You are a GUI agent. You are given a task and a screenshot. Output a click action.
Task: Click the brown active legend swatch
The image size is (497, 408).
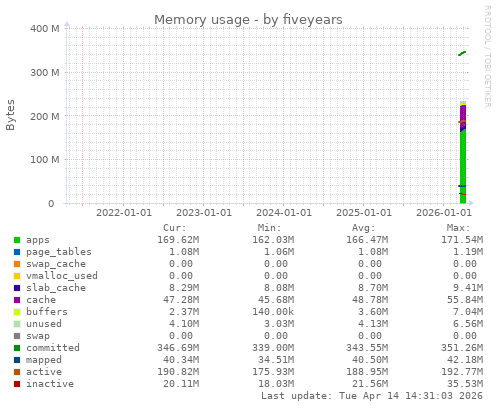(x=17, y=372)
